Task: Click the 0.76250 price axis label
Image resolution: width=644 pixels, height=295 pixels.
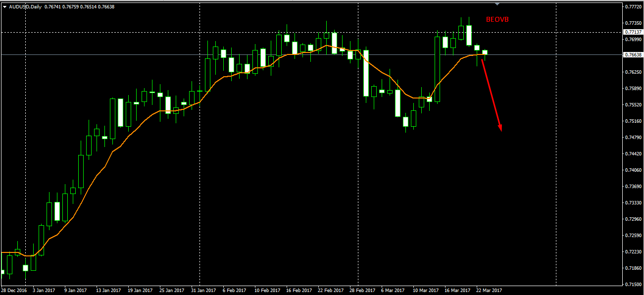Action: click(634, 72)
